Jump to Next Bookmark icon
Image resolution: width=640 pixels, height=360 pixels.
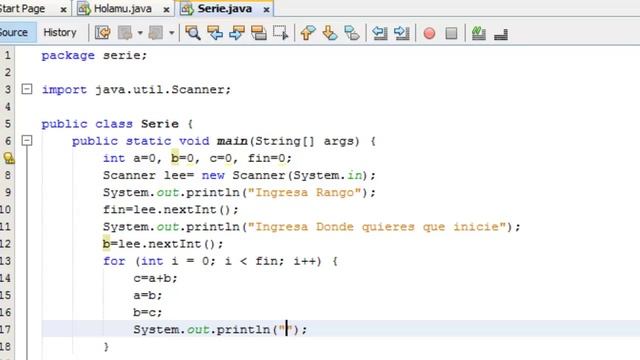pos(330,33)
